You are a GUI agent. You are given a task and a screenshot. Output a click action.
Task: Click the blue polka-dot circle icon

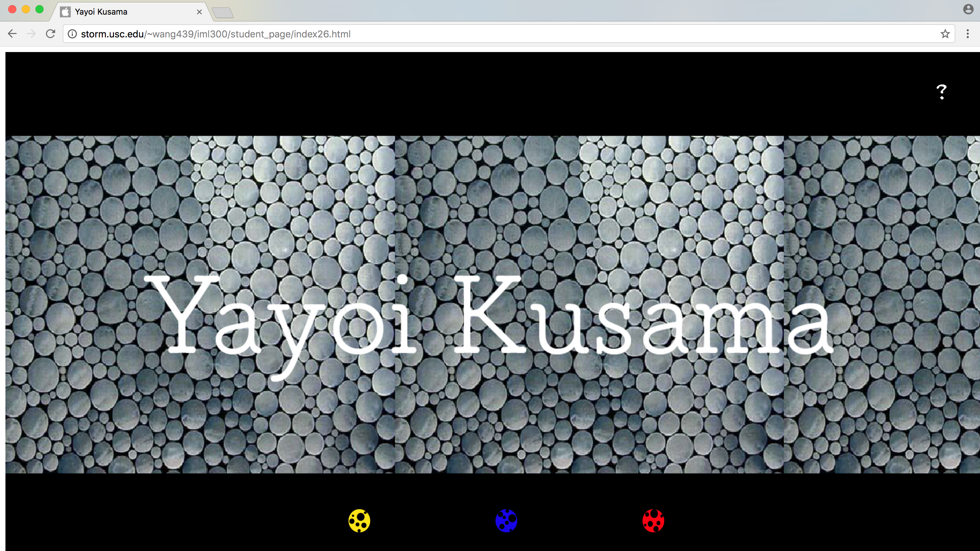(506, 521)
